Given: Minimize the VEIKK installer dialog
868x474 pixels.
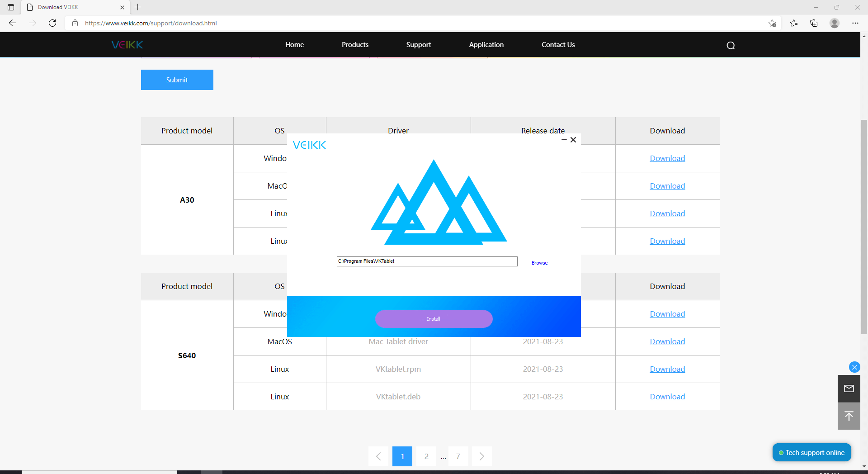Looking at the screenshot, I should pos(564,140).
